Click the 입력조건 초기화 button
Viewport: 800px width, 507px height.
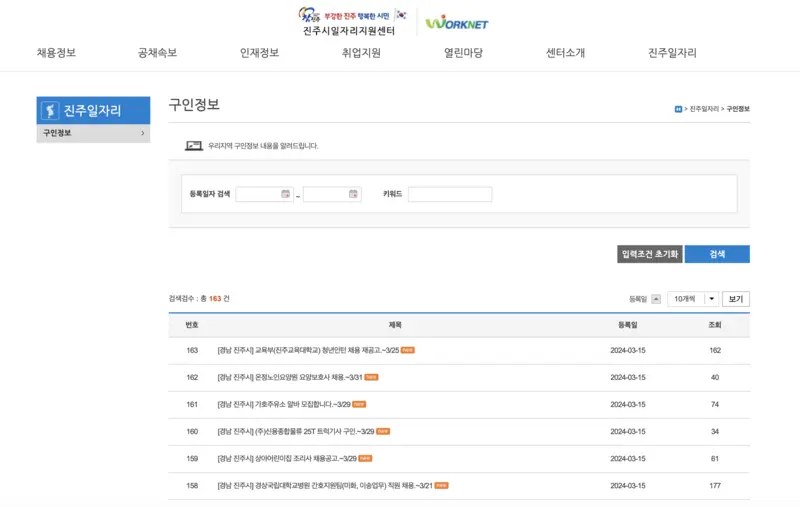[x=649, y=254]
